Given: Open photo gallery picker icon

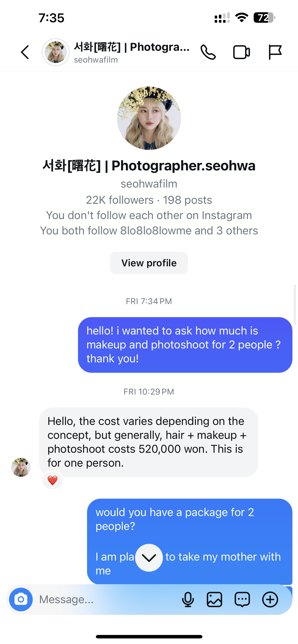Looking at the screenshot, I should (x=214, y=599).
